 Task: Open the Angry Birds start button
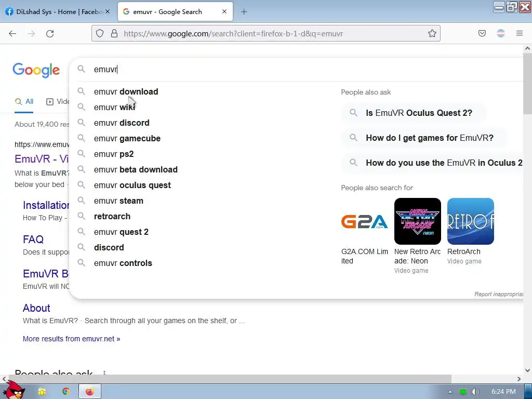[x=15, y=390]
